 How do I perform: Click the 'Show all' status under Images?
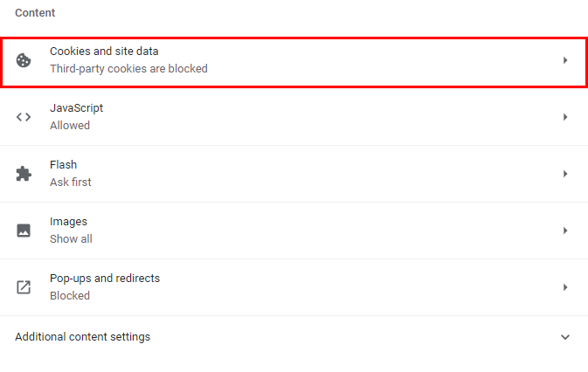(x=71, y=238)
